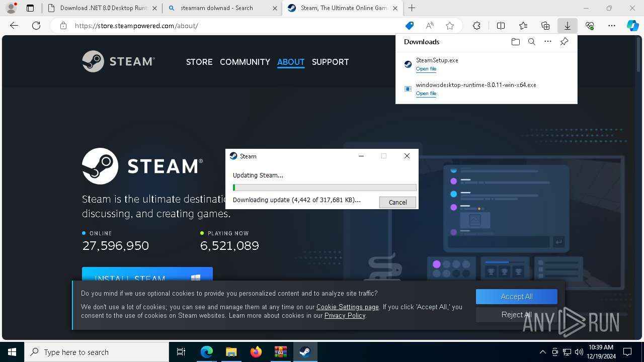644x362 pixels.
Task: Launch Firefox from the taskbar
Action: pyautogui.click(x=256, y=352)
